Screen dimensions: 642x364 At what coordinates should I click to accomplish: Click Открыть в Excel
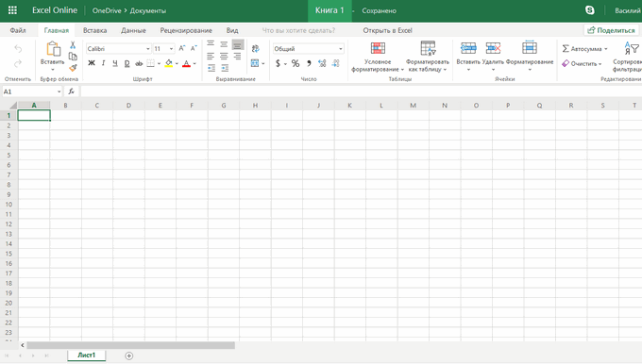pyautogui.click(x=387, y=30)
